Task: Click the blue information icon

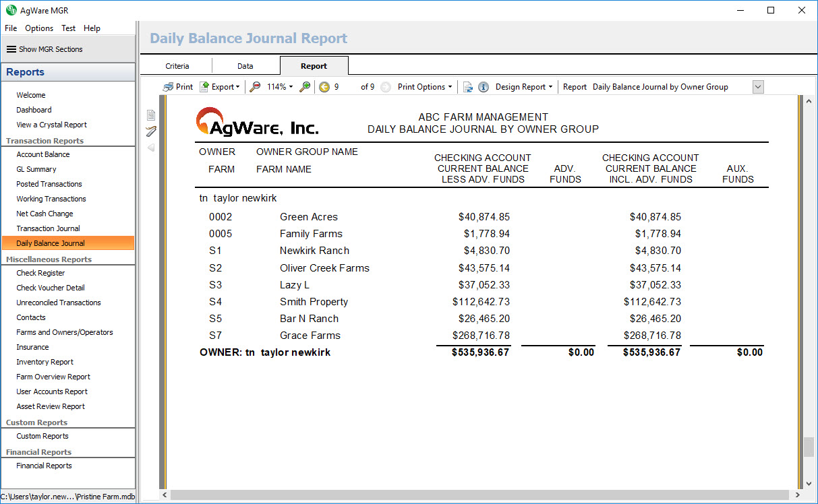Action: tap(484, 87)
